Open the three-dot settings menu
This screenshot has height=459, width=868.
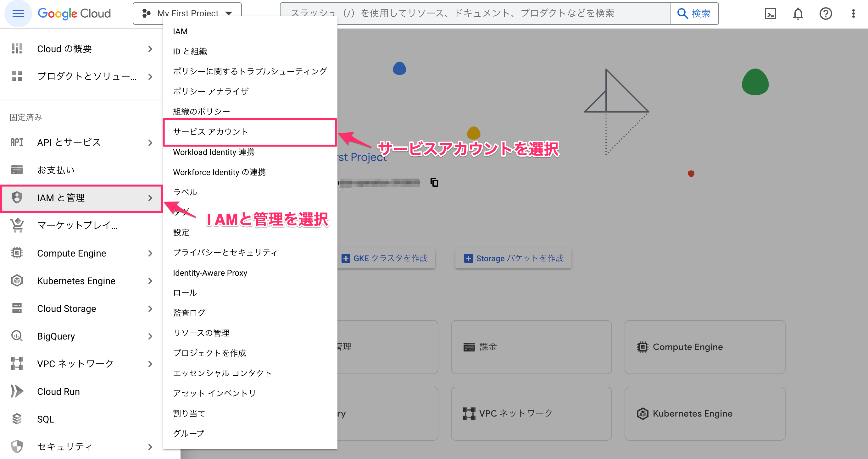pyautogui.click(x=853, y=14)
